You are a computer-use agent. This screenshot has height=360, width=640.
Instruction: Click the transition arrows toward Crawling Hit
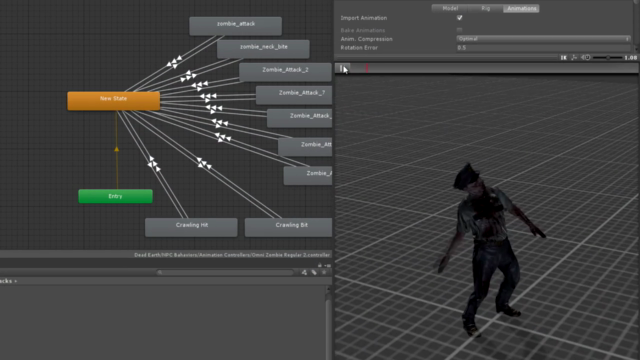(153, 164)
